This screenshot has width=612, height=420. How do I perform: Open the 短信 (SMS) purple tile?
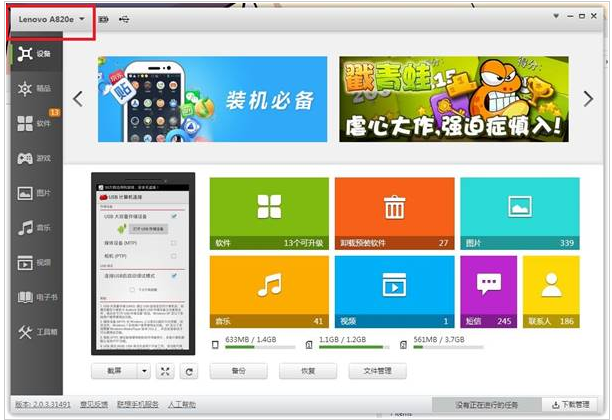pyautogui.click(x=488, y=292)
